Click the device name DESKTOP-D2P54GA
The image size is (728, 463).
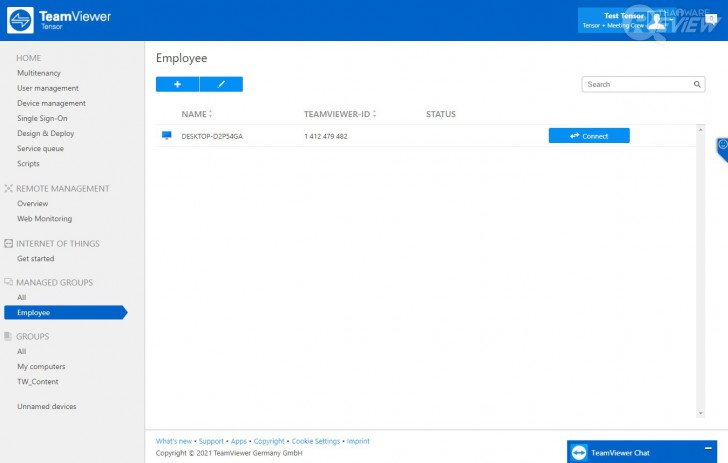tap(212, 136)
